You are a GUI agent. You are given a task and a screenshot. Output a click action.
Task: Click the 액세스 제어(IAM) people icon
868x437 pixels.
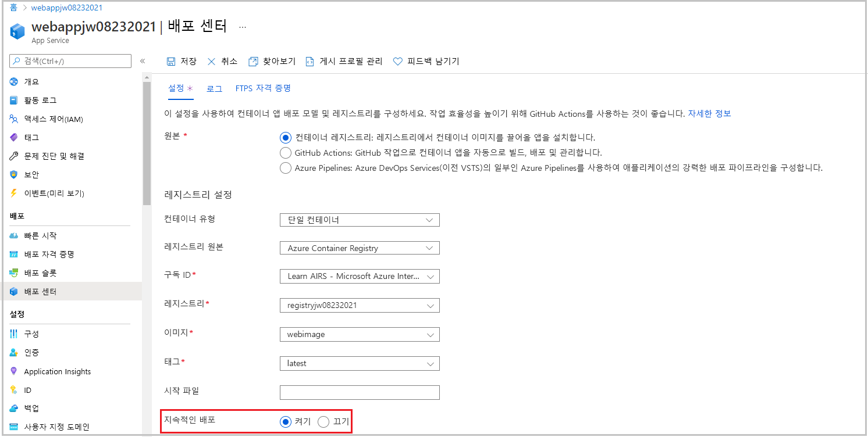(15, 119)
